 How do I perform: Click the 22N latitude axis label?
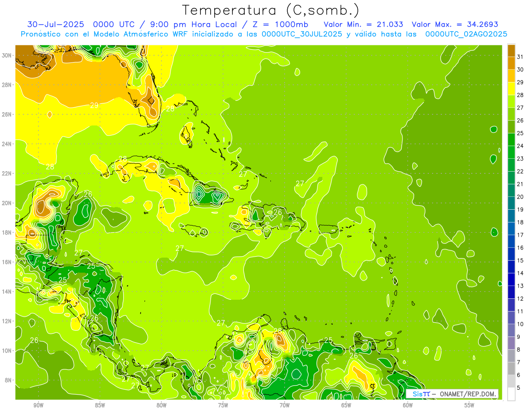(6, 173)
